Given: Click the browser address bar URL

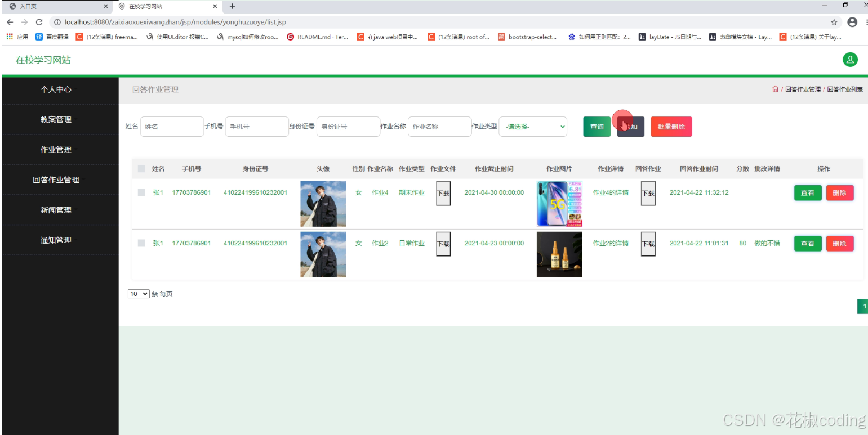Looking at the screenshot, I should (x=175, y=22).
